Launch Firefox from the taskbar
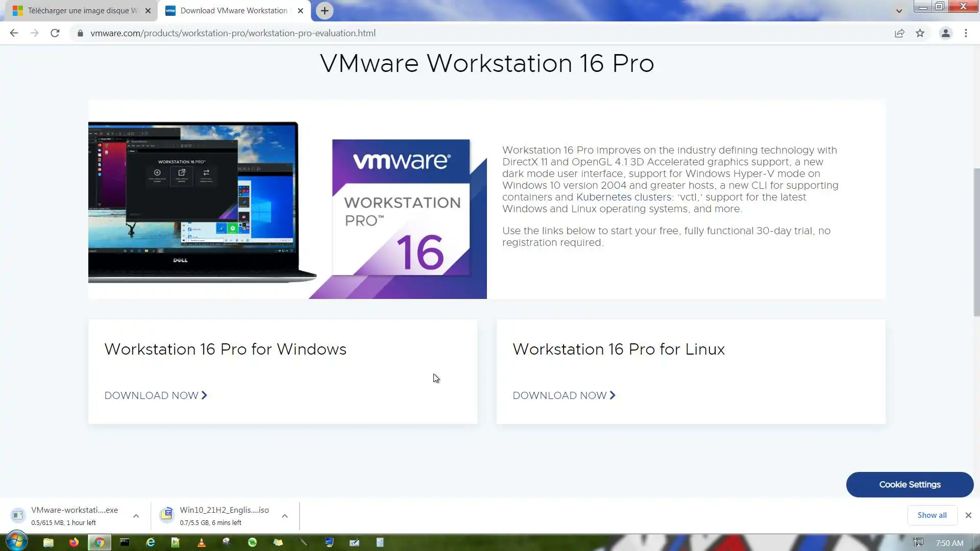 click(x=74, y=542)
